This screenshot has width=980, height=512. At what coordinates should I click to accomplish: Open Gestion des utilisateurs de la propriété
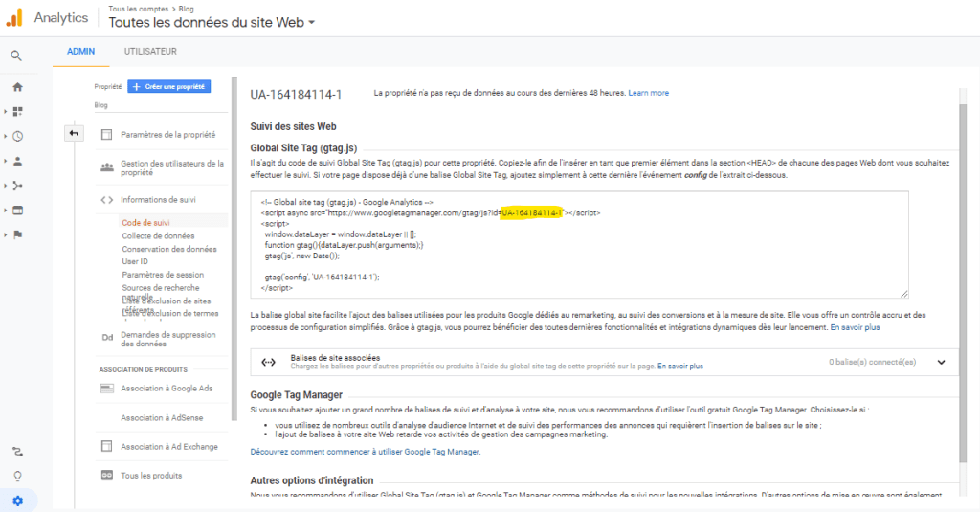point(172,167)
